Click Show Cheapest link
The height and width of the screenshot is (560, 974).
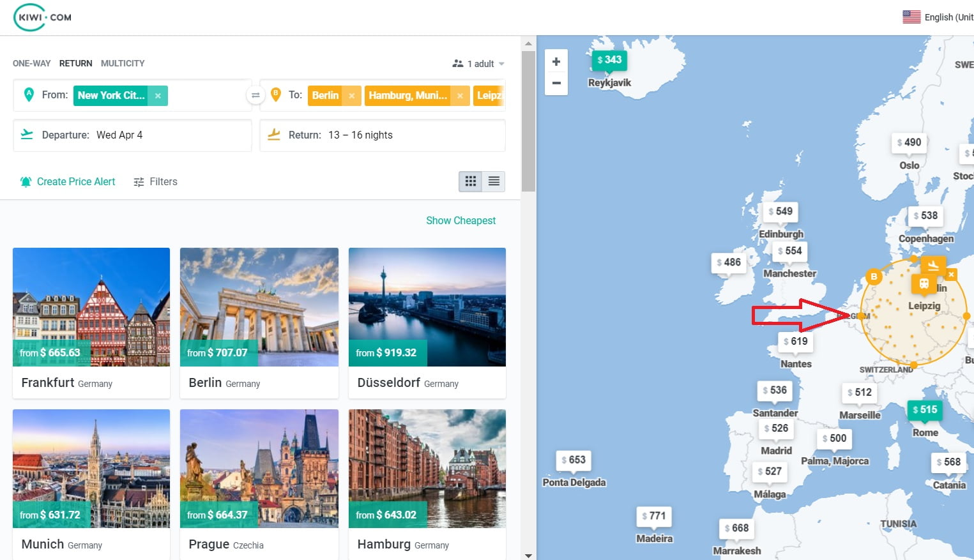pos(460,220)
